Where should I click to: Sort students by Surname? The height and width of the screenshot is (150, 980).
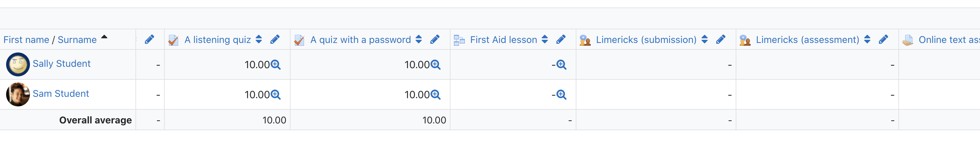(x=77, y=40)
